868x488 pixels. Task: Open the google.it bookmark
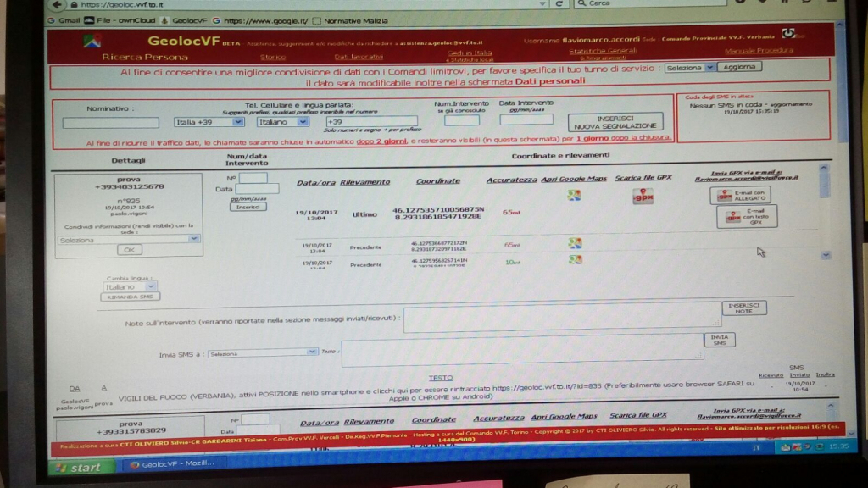260,20
